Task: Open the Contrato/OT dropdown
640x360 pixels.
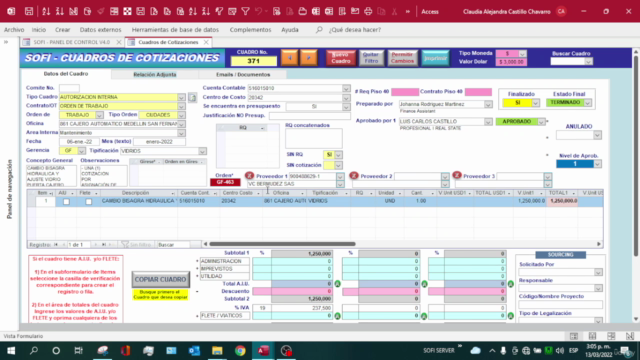Action: pyautogui.click(x=181, y=106)
